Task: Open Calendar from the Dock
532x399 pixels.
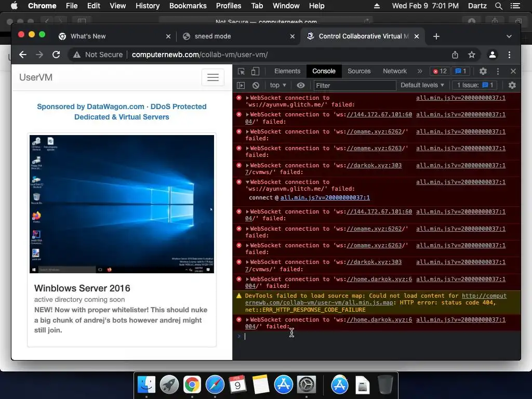Action: coord(237,385)
